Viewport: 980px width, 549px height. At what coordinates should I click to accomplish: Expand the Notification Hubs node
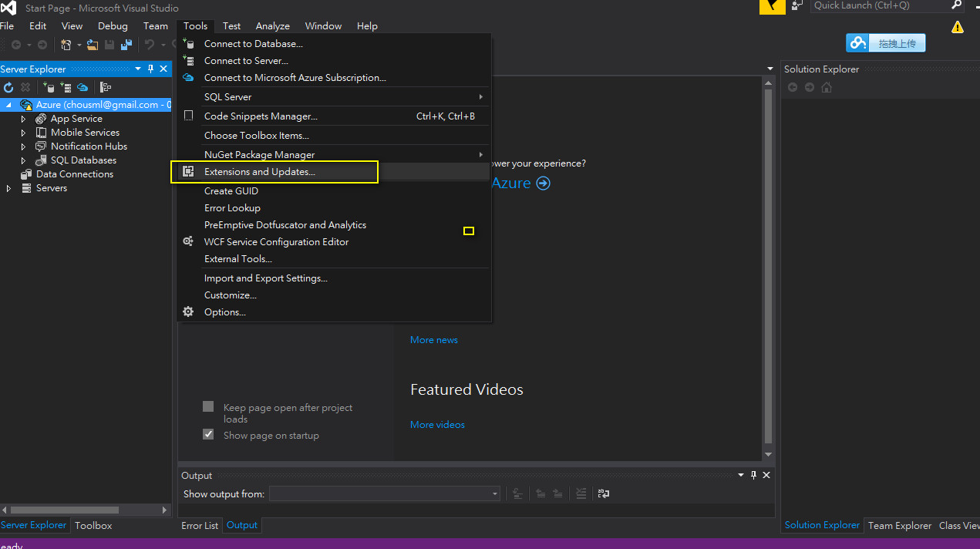pos(23,147)
